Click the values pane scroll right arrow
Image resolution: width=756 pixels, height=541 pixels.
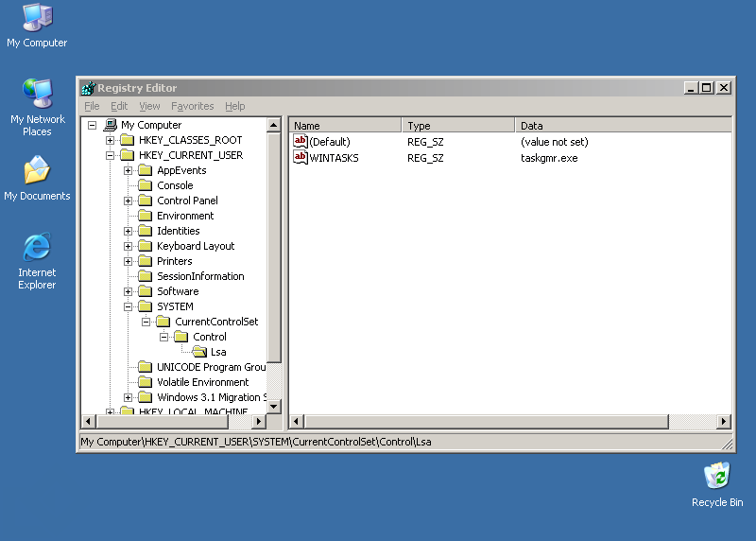tap(724, 421)
